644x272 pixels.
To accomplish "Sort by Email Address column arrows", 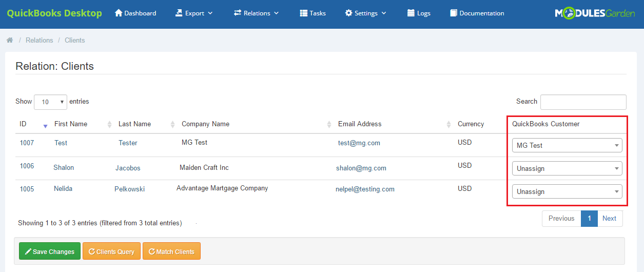I will pos(449,124).
